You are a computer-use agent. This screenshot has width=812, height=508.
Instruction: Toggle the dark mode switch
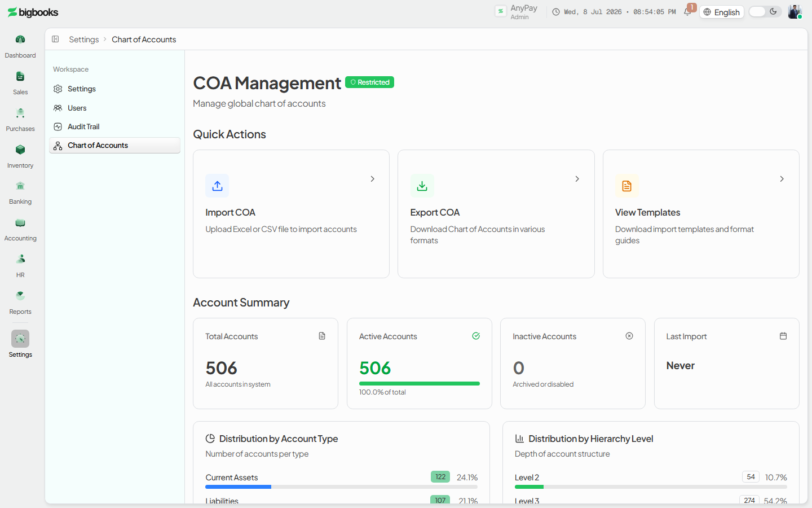(x=765, y=12)
